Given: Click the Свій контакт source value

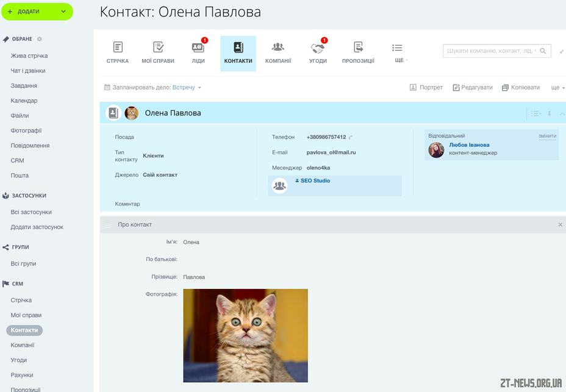Looking at the screenshot, I should 160,175.
